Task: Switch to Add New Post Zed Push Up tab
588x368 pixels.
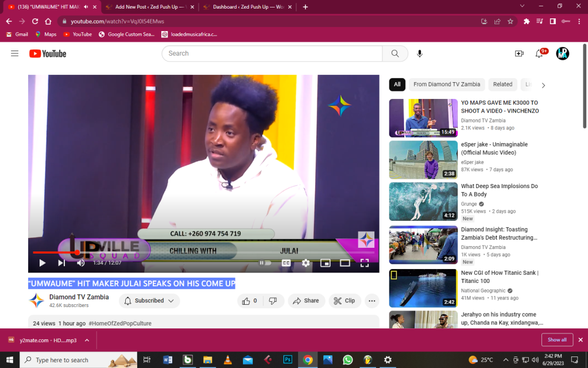Action: pyautogui.click(x=150, y=7)
